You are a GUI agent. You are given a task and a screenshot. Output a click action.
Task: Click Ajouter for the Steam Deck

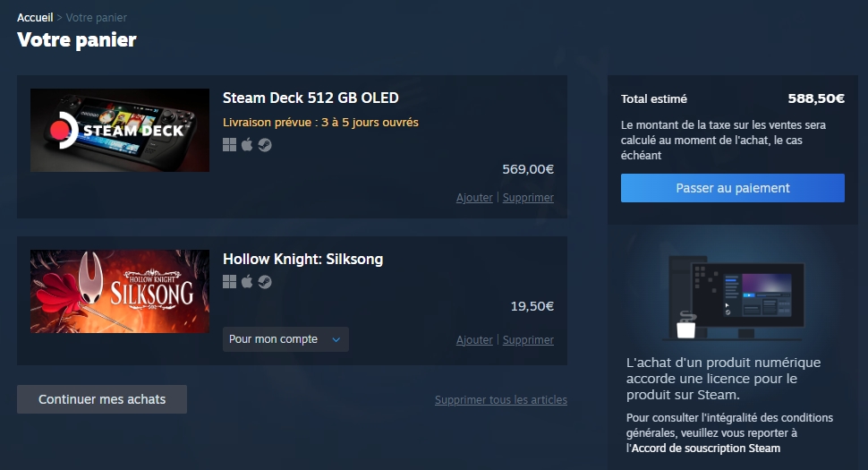[474, 198]
